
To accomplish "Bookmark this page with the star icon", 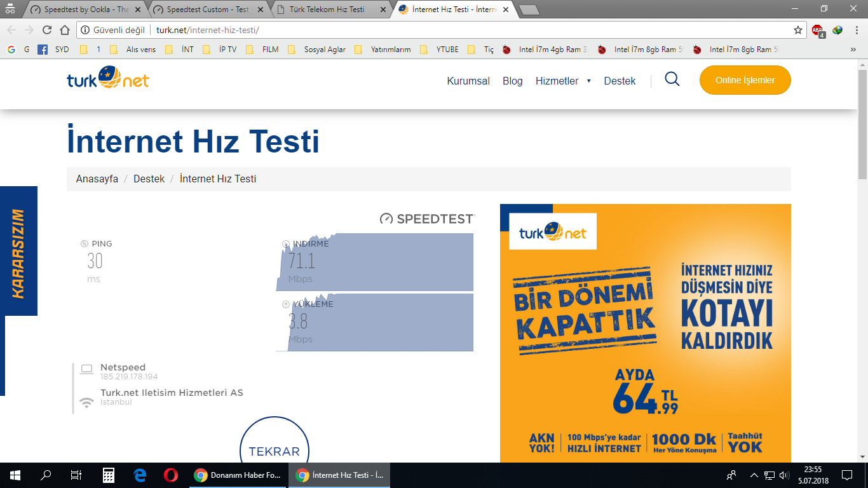I will click(x=798, y=30).
